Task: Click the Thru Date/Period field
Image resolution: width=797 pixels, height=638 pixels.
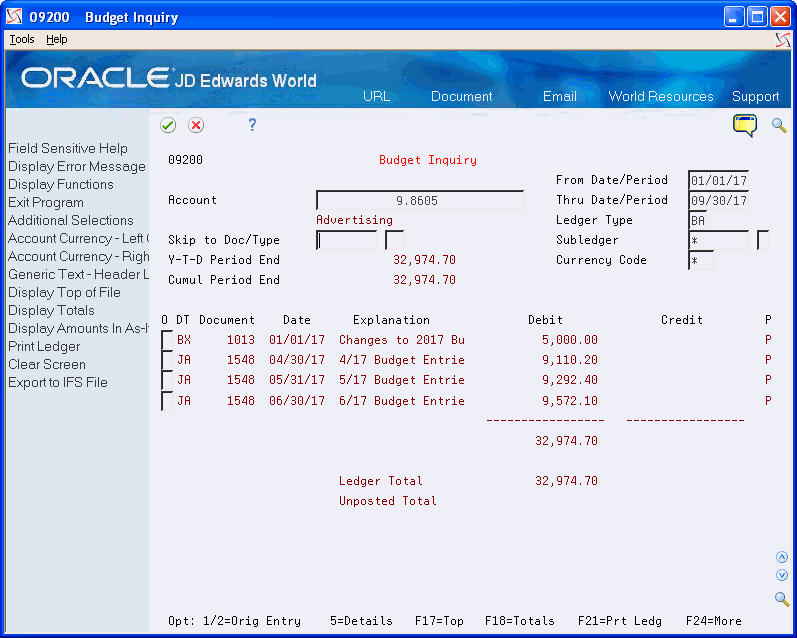Action: pyautogui.click(x=718, y=200)
